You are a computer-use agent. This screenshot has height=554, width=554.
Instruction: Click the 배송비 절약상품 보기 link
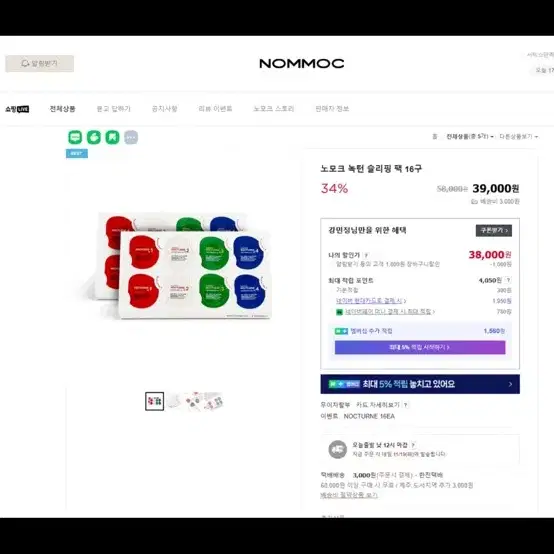(x=349, y=495)
